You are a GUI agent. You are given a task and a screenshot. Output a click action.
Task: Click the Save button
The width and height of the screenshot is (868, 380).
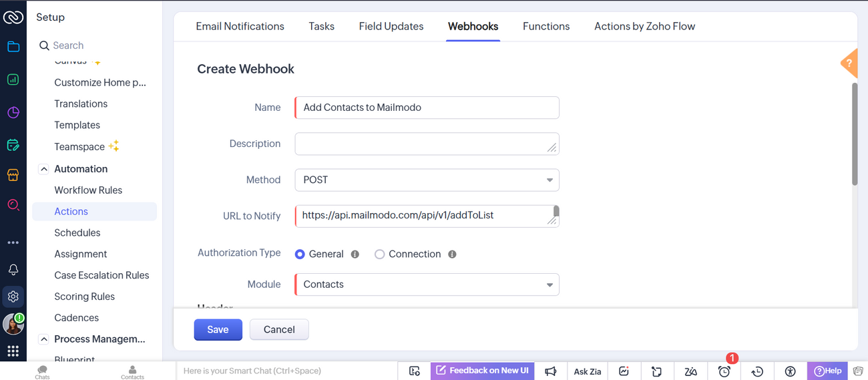[x=218, y=329]
